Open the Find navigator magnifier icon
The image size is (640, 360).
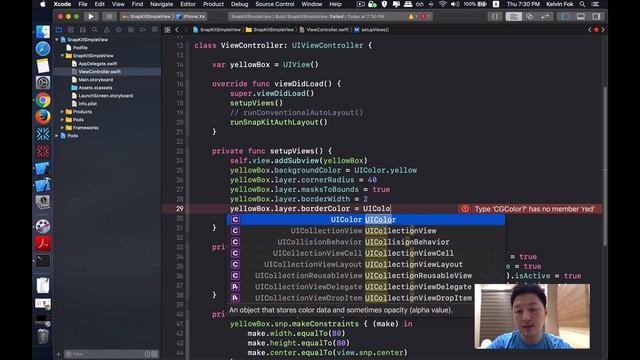[x=95, y=30]
